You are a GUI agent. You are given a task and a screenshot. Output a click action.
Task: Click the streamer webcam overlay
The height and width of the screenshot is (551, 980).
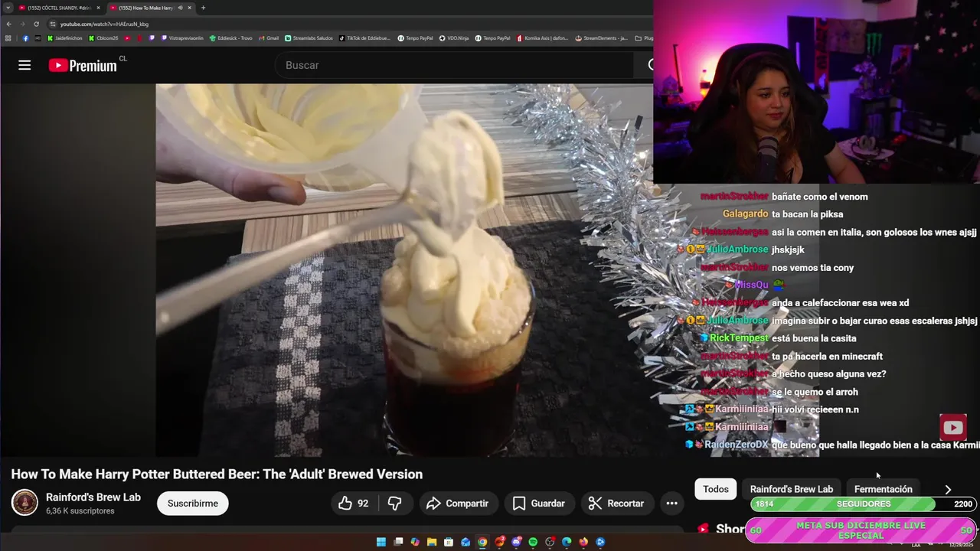(816, 92)
